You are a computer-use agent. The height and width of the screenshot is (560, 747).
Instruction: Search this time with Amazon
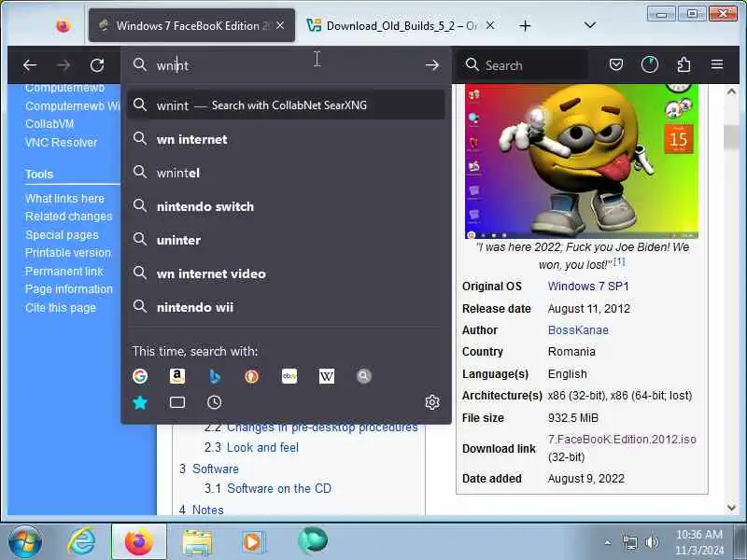pyautogui.click(x=177, y=376)
